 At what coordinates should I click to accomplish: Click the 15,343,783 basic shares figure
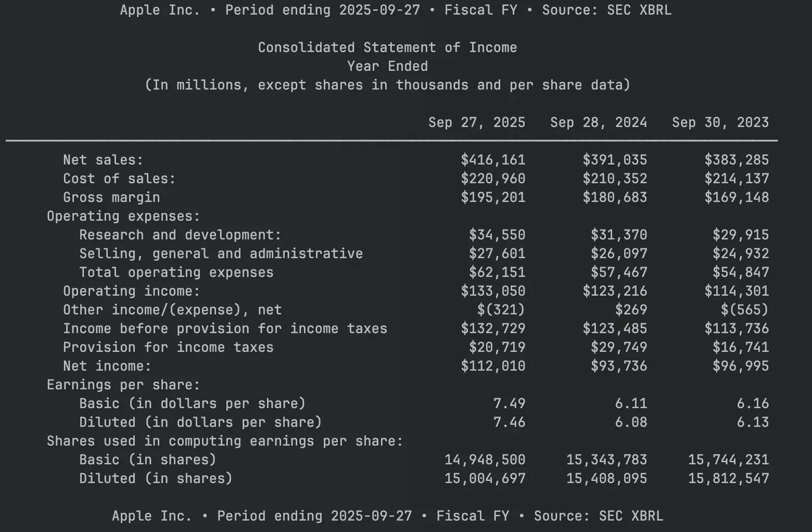click(x=606, y=460)
